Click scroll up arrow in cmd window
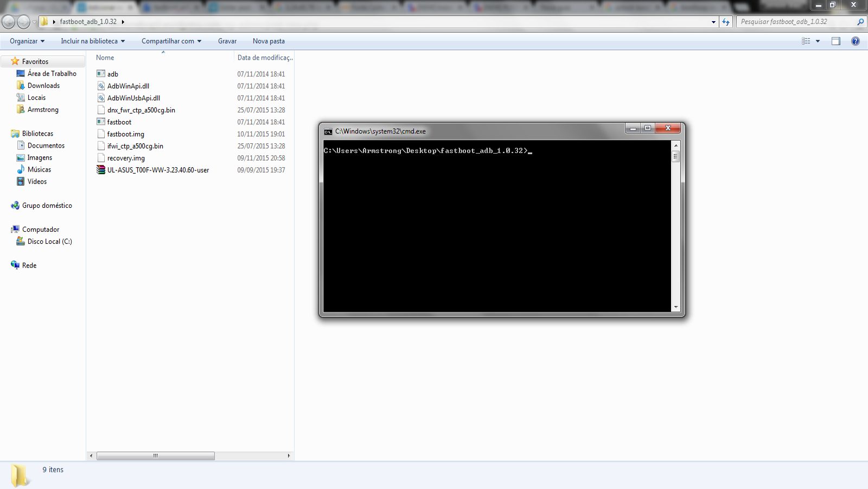Viewport: 868px width, 489px height. point(676,145)
